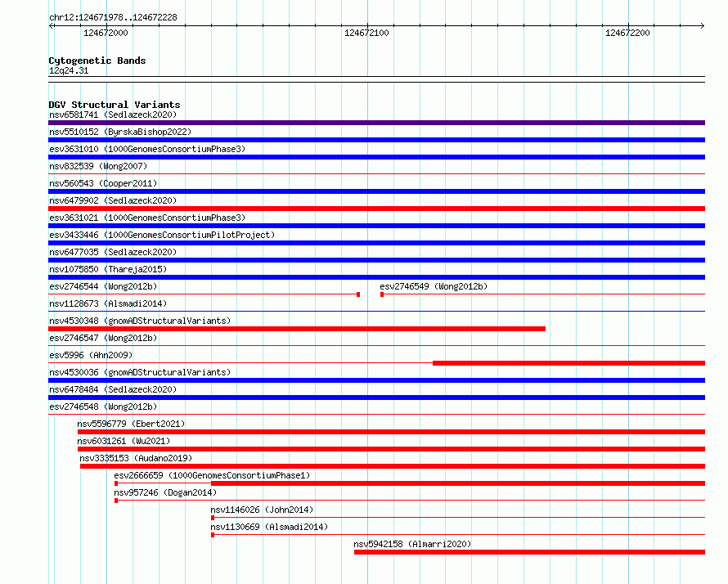Select the thick red esv5996 bar segment
The width and height of the screenshot is (728, 584).
568,363
